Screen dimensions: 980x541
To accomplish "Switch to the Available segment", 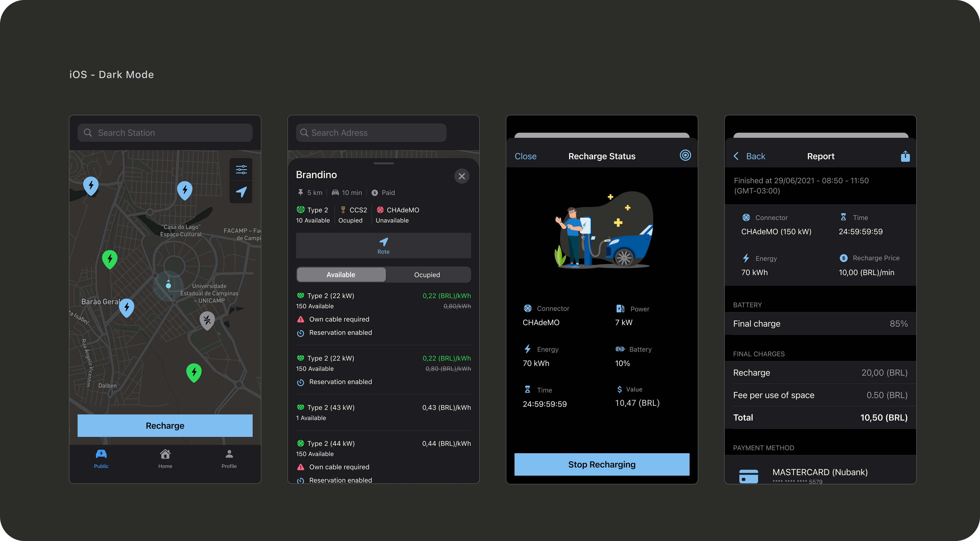I will click(x=341, y=275).
